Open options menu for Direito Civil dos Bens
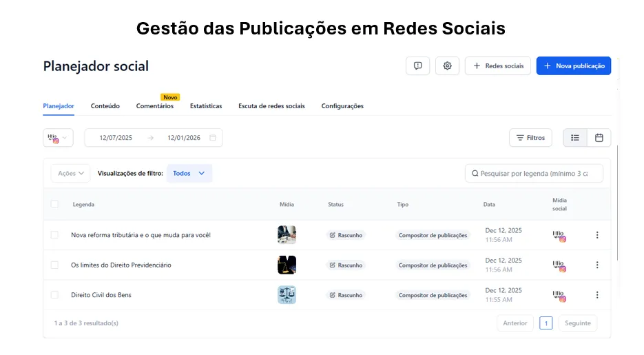644x355 pixels. click(x=597, y=295)
